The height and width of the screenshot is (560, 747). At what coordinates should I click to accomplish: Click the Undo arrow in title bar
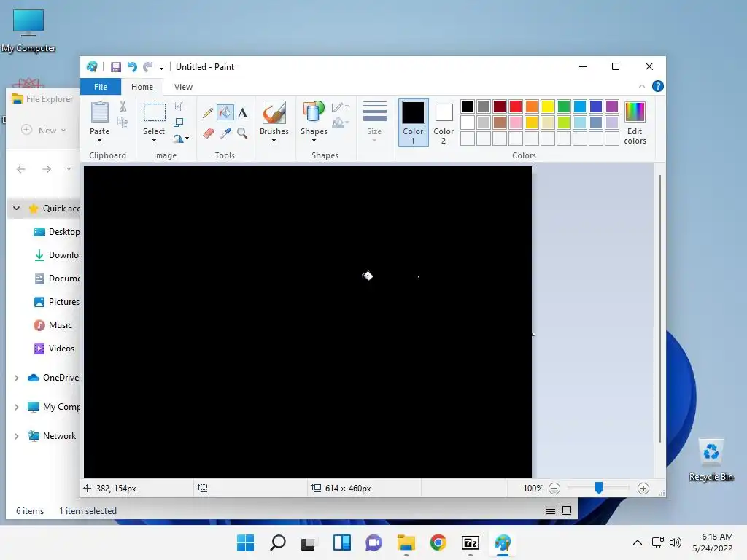coord(132,67)
